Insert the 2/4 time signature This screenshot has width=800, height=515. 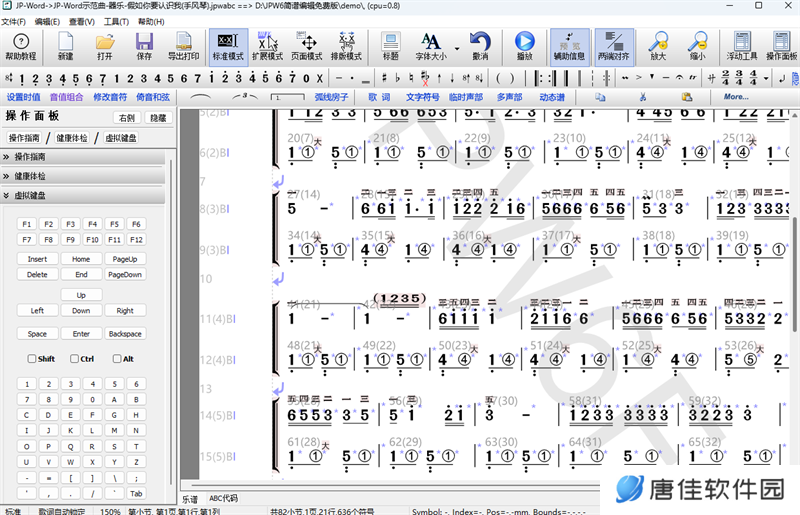point(726,78)
